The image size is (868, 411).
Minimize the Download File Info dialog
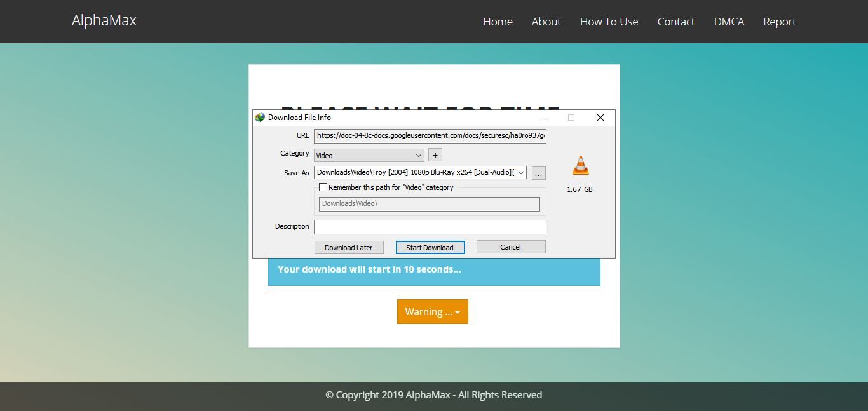pos(543,118)
